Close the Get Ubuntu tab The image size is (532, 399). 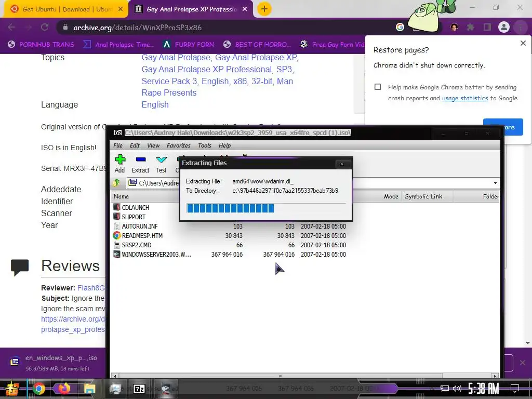[121, 9]
